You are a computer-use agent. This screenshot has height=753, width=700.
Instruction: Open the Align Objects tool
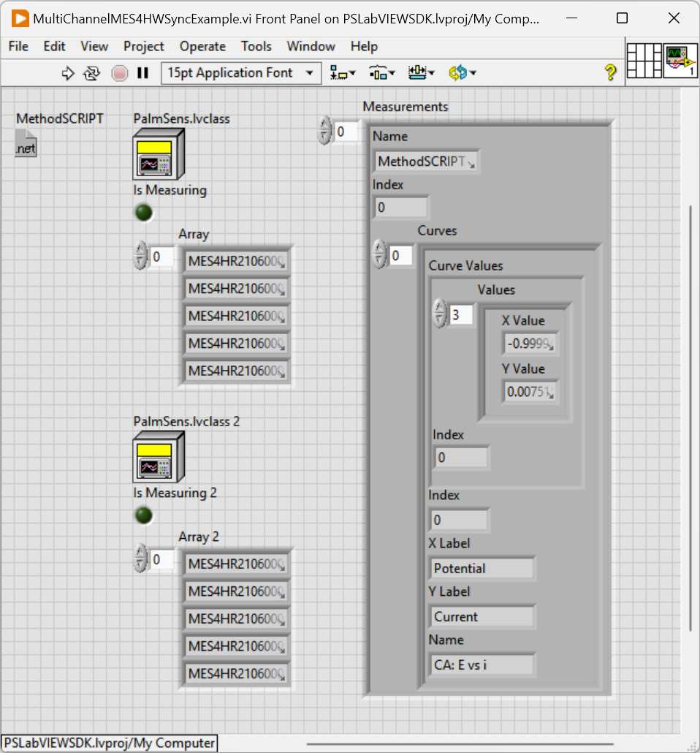click(x=342, y=73)
